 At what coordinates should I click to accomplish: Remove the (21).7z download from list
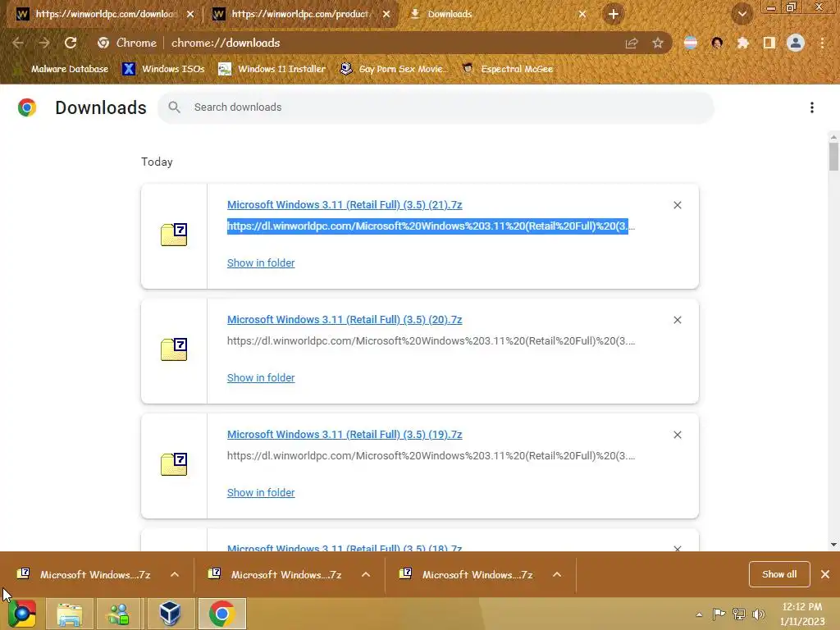[677, 205]
